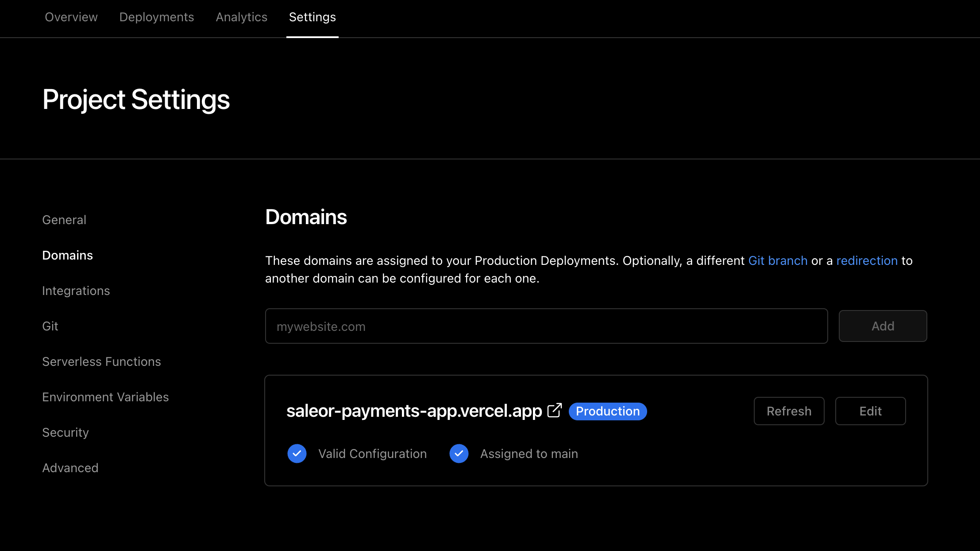Click the Assigned to main checkmark icon

point(459,454)
